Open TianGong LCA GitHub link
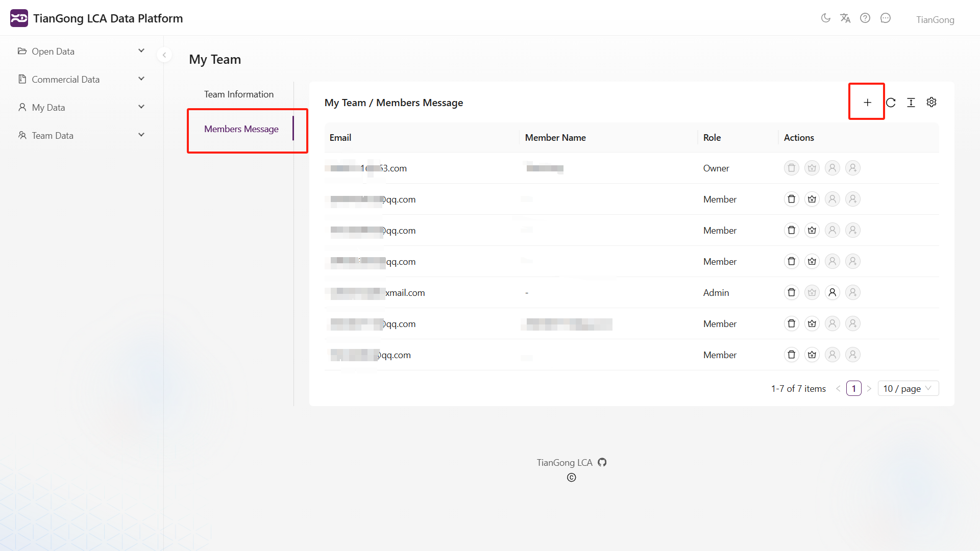Image resolution: width=980 pixels, height=551 pixels. (602, 462)
